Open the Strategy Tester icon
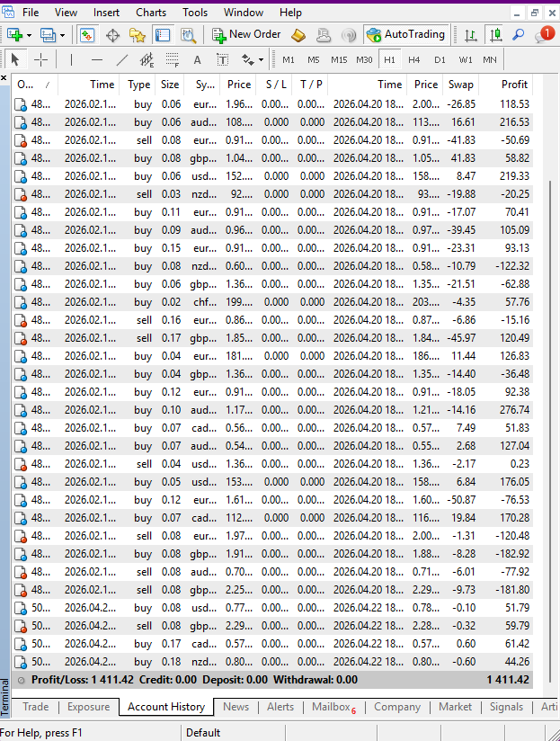 [x=188, y=35]
